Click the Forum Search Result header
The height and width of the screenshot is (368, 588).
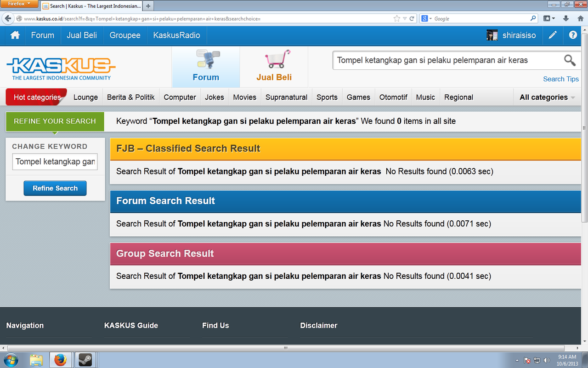point(345,201)
